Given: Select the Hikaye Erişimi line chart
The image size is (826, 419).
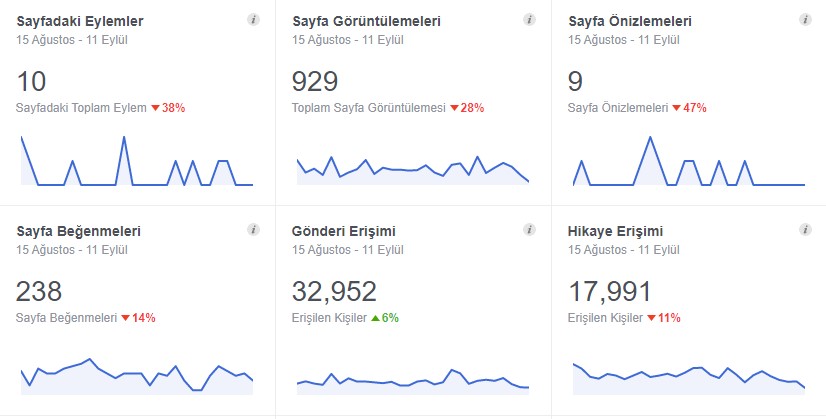Looking at the screenshot, I should click(689, 378).
